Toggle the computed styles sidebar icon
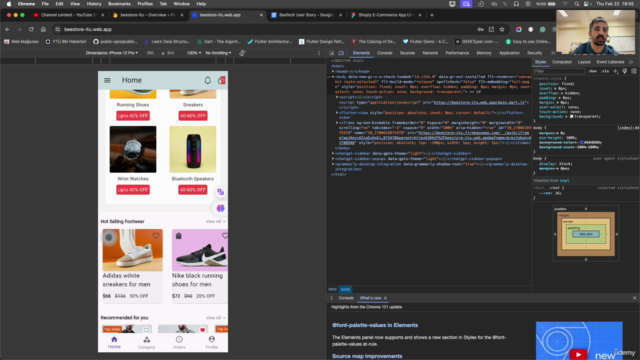Viewport: 640px width, 360px height. pos(634,71)
